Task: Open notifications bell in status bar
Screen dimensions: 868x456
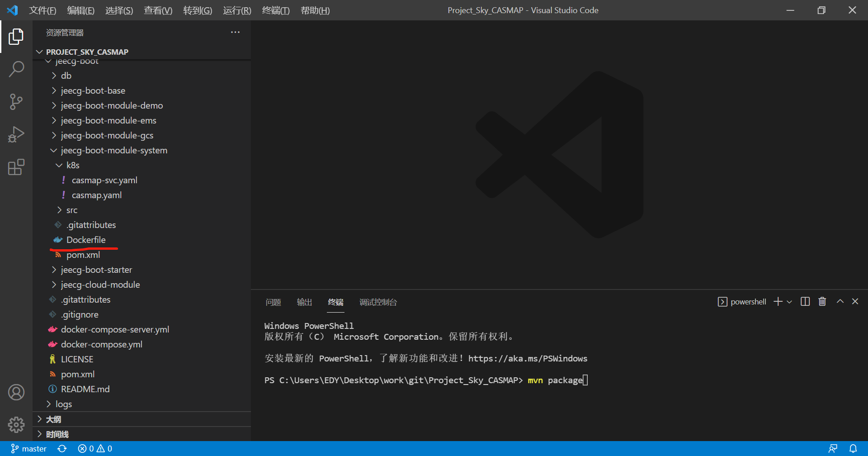Action: pos(853,449)
